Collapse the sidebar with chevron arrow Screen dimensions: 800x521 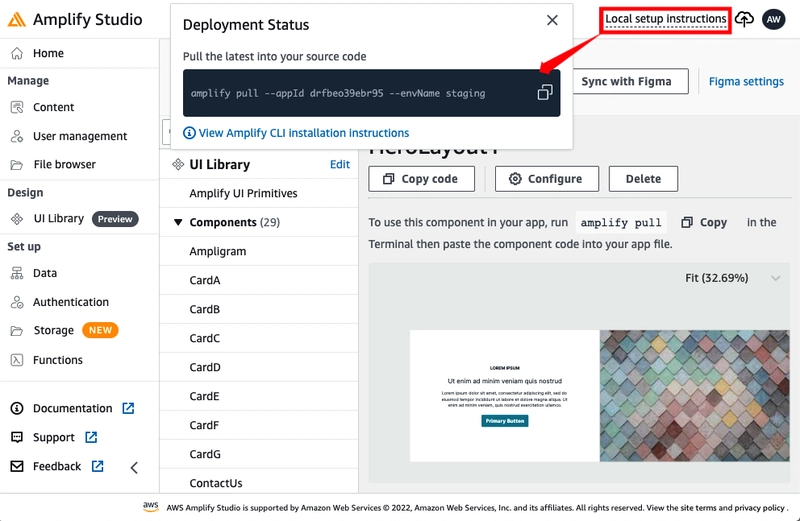click(134, 467)
